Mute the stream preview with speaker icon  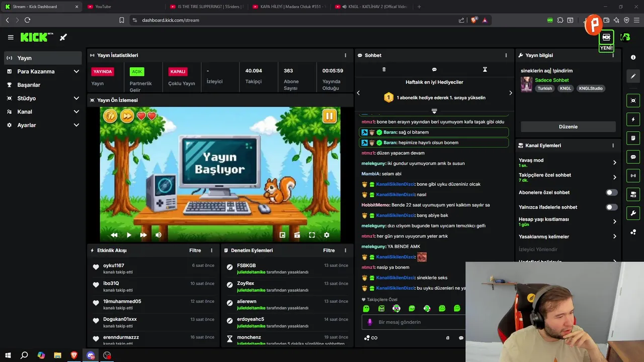pyautogui.click(x=158, y=235)
